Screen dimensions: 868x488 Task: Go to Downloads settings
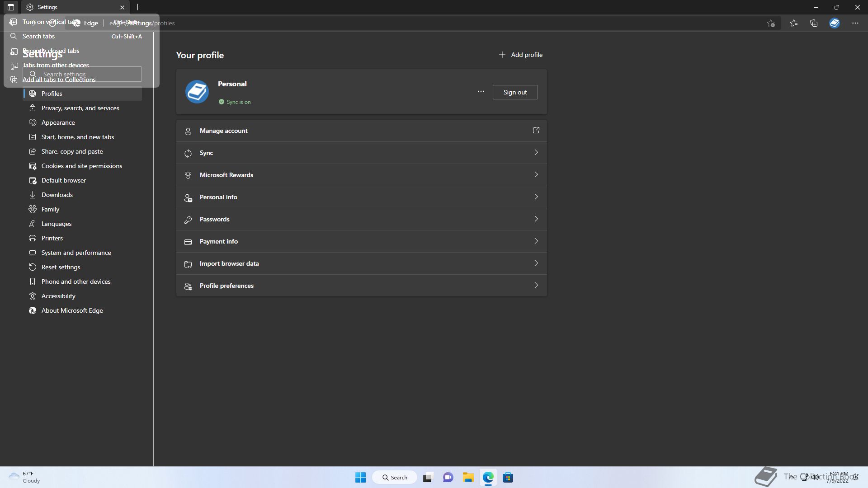(82, 195)
